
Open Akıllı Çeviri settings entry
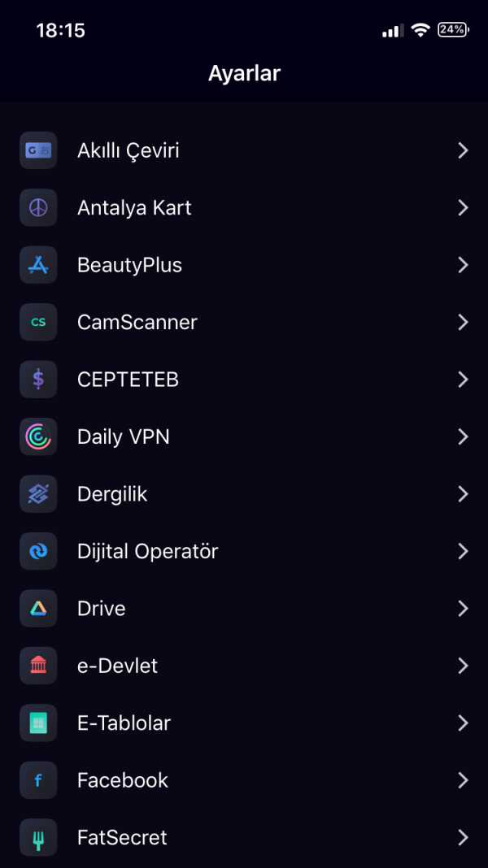[x=244, y=150]
